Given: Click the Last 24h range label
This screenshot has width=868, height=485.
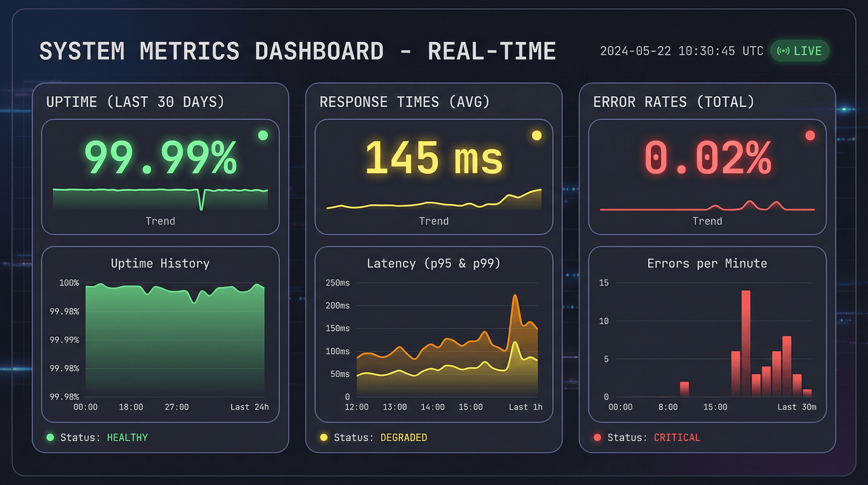Looking at the screenshot, I should tap(250, 407).
